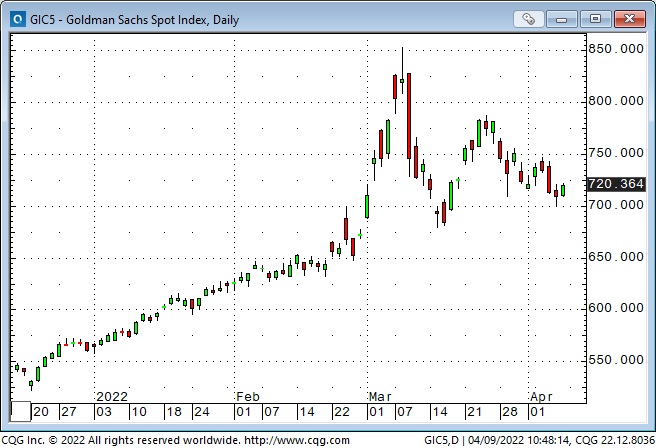Click the 750.000 price axis label

tap(616, 153)
